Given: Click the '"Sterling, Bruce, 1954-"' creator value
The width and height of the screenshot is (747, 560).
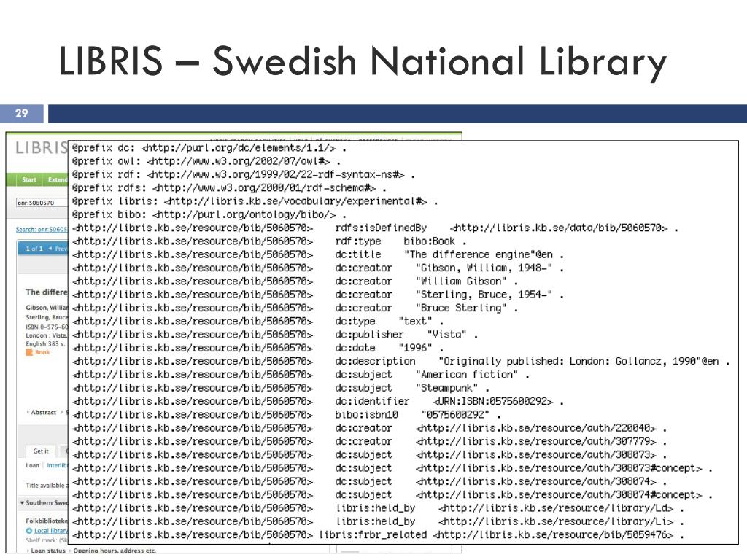Looking at the screenshot, I should tap(484, 295).
